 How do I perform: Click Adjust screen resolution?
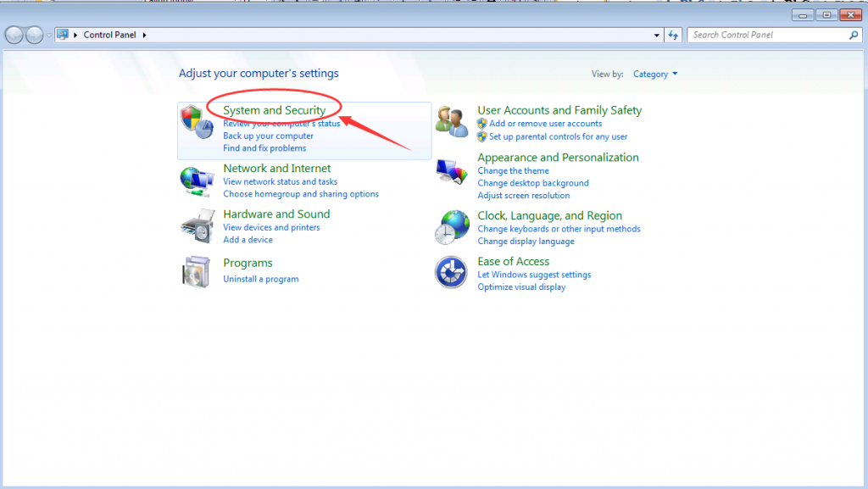524,195
